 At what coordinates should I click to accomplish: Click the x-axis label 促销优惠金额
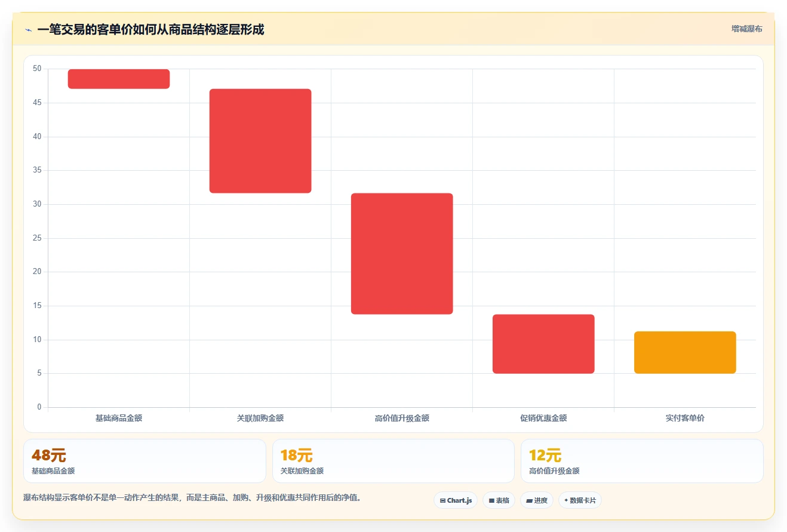(x=543, y=418)
